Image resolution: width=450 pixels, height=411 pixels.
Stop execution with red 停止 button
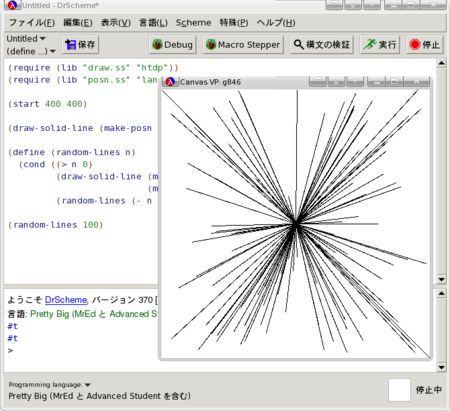click(425, 45)
